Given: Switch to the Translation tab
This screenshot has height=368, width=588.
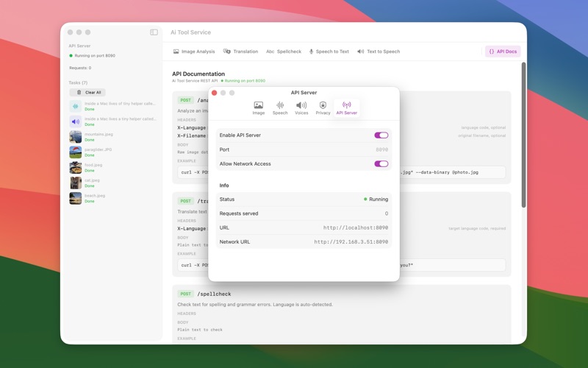Looking at the screenshot, I should click(x=241, y=52).
